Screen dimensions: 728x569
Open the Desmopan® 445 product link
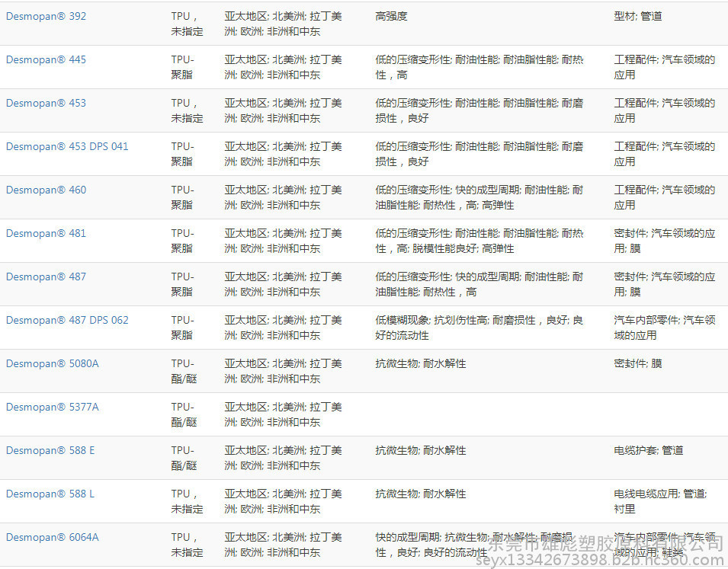[x=46, y=60]
